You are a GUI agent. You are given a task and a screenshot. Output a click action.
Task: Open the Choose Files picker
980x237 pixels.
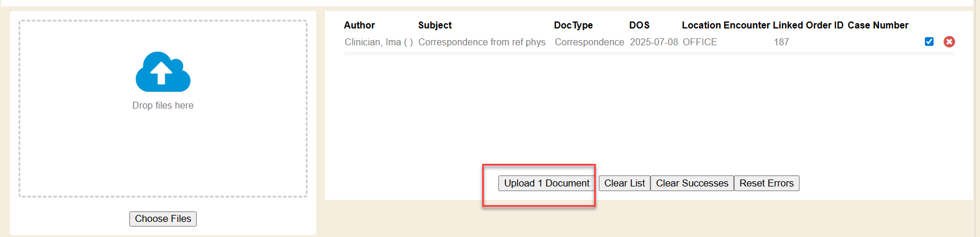163,219
